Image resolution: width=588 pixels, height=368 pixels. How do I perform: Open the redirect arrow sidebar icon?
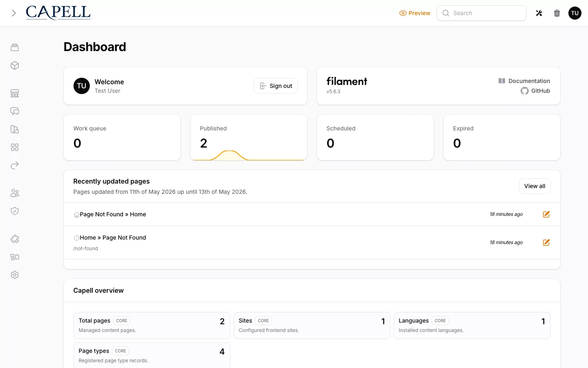pos(15,165)
